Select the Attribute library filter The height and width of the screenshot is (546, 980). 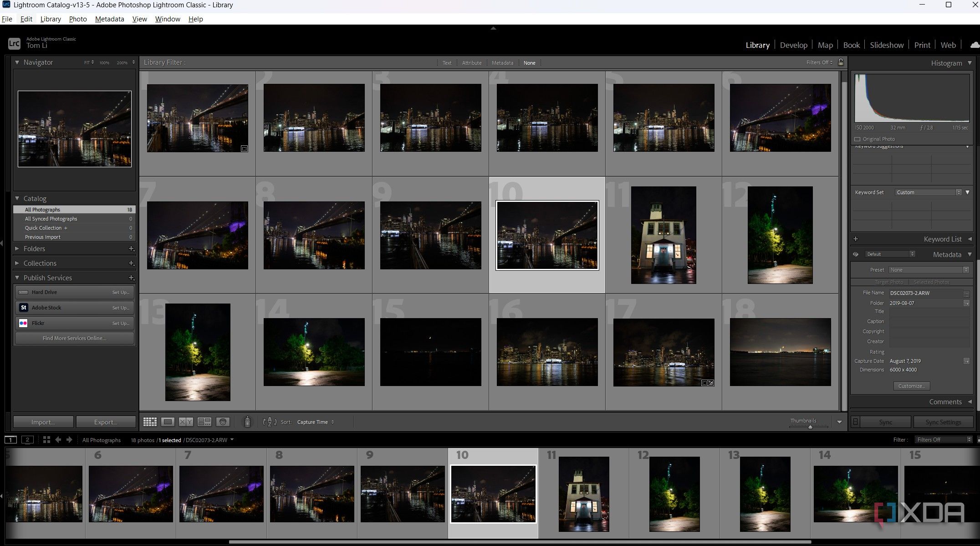[472, 63]
